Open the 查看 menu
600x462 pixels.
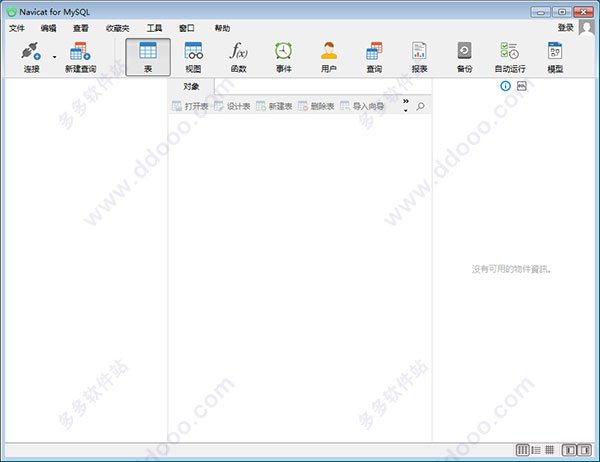(x=81, y=28)
